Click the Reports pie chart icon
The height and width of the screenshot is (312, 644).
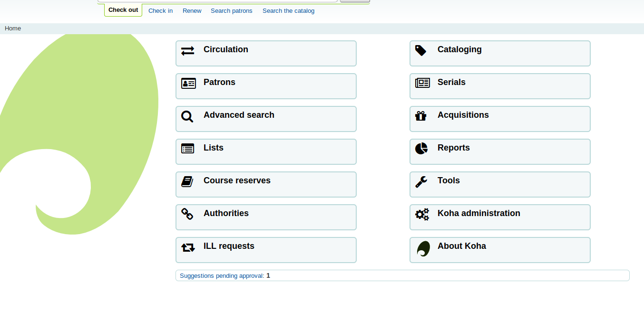421,149
